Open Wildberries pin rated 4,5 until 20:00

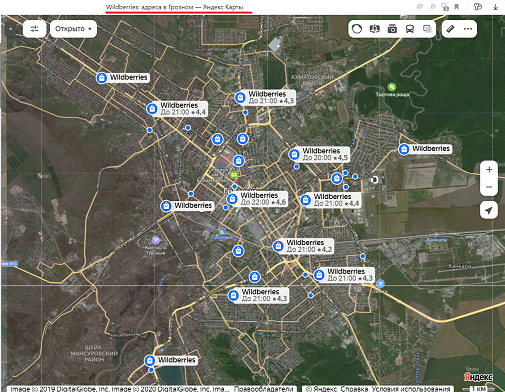tap(294, 154)
